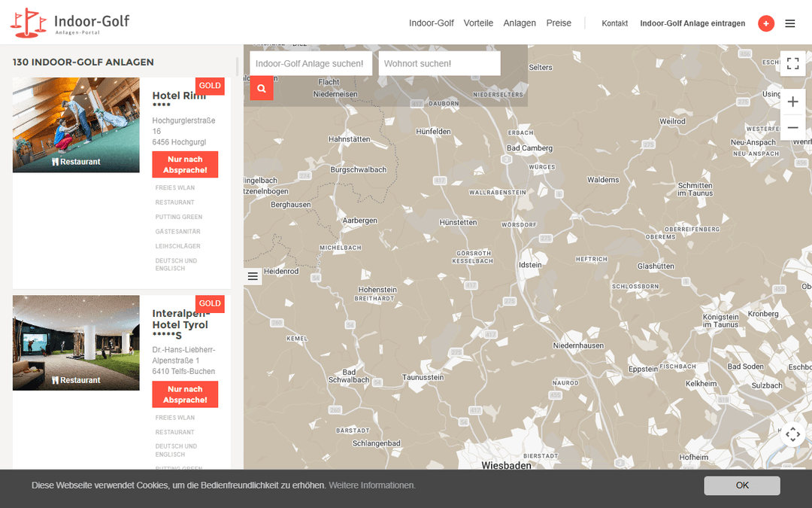Click Indoor-Golf Anlage eintragen link
Viewport: 812px width, 508px height.
point(692,23)
